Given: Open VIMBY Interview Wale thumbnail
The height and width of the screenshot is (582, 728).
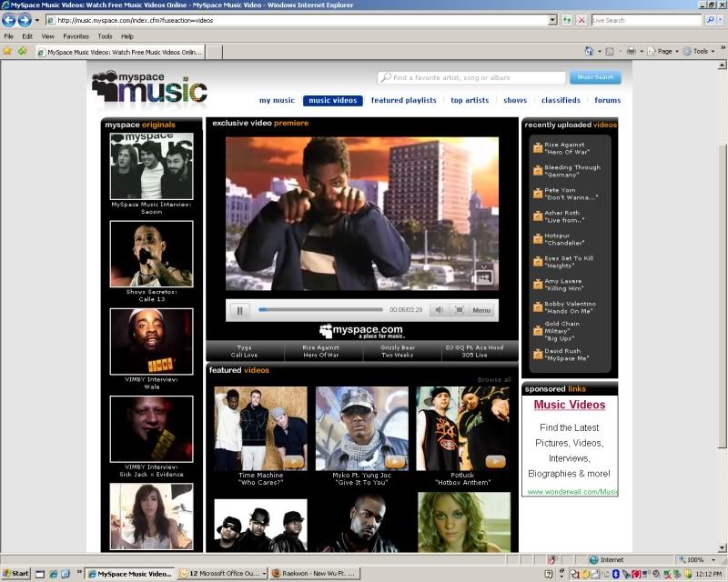Looking at the screenshot, I should pyautogui.click(x=151, y=342).
